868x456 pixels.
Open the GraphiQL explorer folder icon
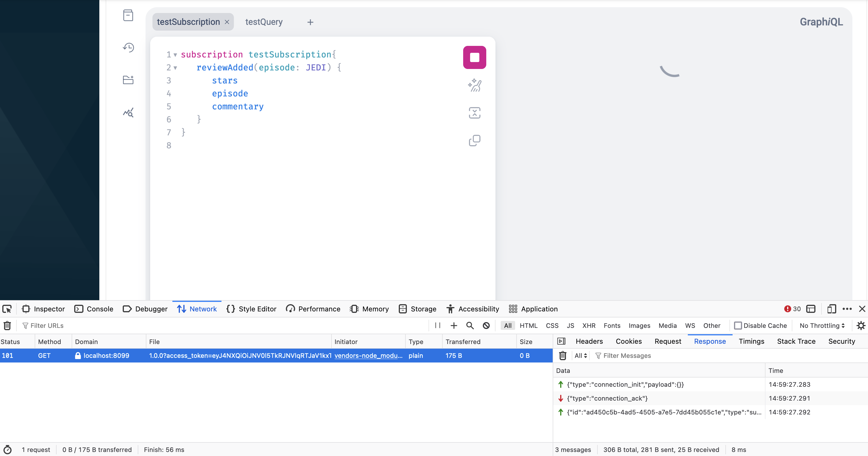128,80
